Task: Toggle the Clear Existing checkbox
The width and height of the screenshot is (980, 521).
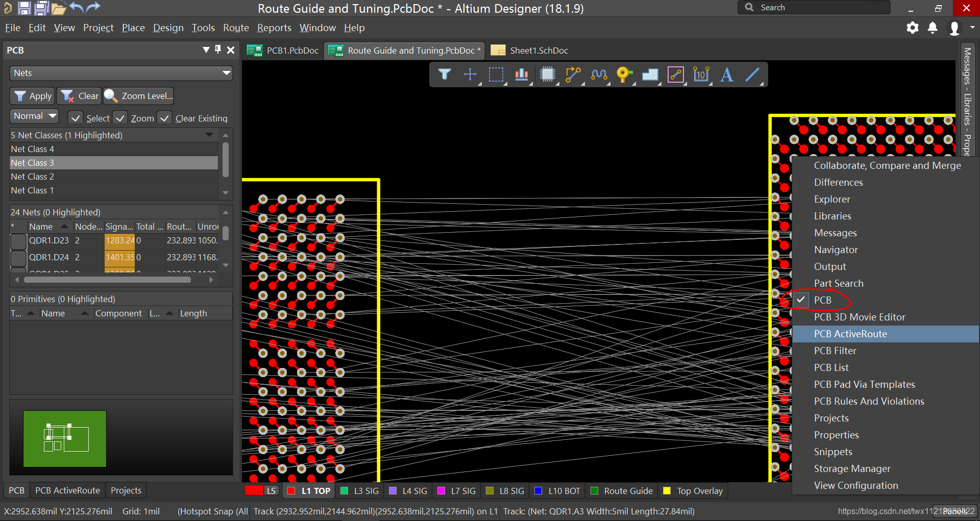Action: tap(164, 118)
